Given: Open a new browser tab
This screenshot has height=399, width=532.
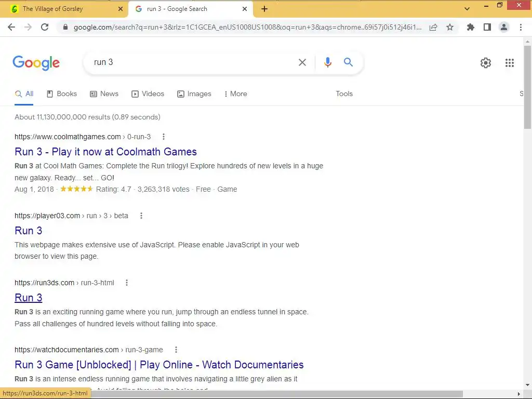Looking at the screenshot, I should 264,9.
